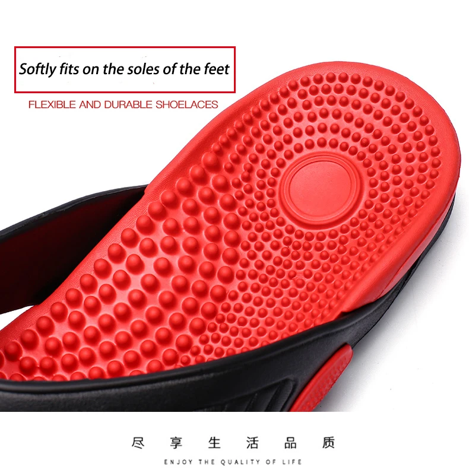Click the 'Softly fits on the soles' headline box
Image resolution: width=469 pixels, height=476 pixels.
(125, 69)
